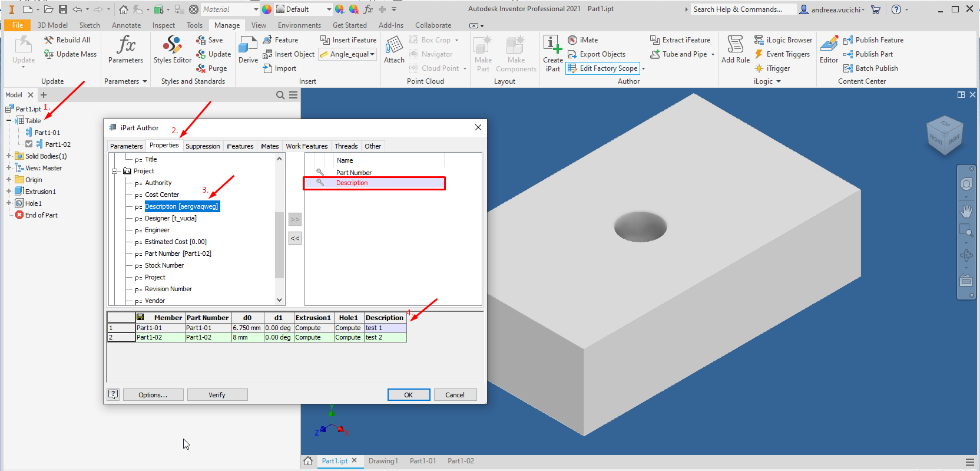The image size is (980, 471).
Task: Open the Default appearance dropdown
Action: [329, 9]
